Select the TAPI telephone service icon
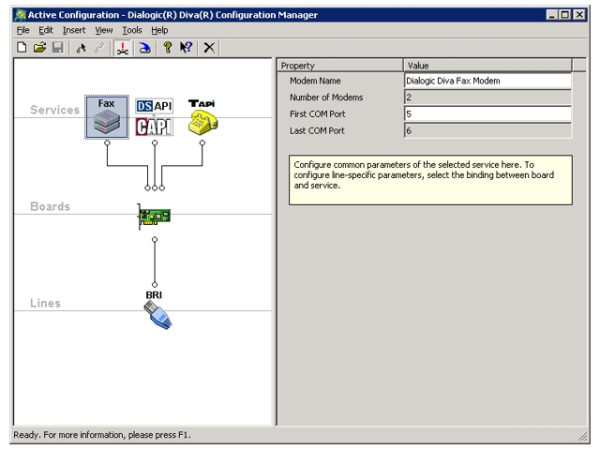 tap(202, 117)
